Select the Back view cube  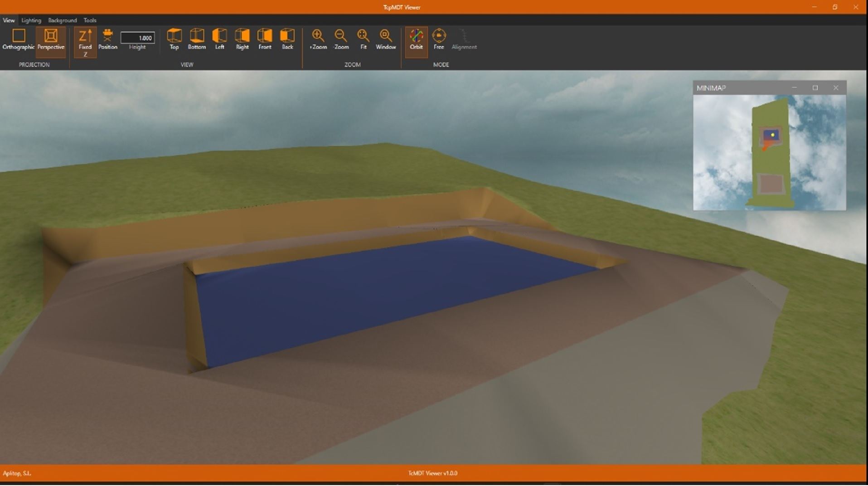coord(287,39)
